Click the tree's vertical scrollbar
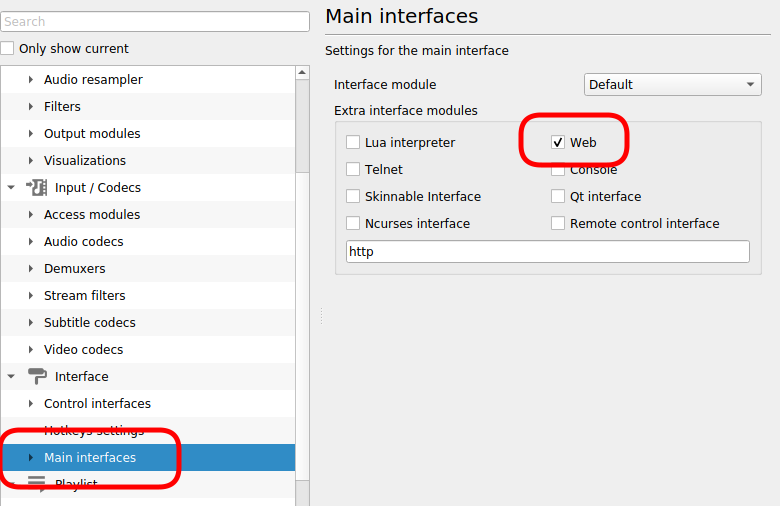 (302, 130)
